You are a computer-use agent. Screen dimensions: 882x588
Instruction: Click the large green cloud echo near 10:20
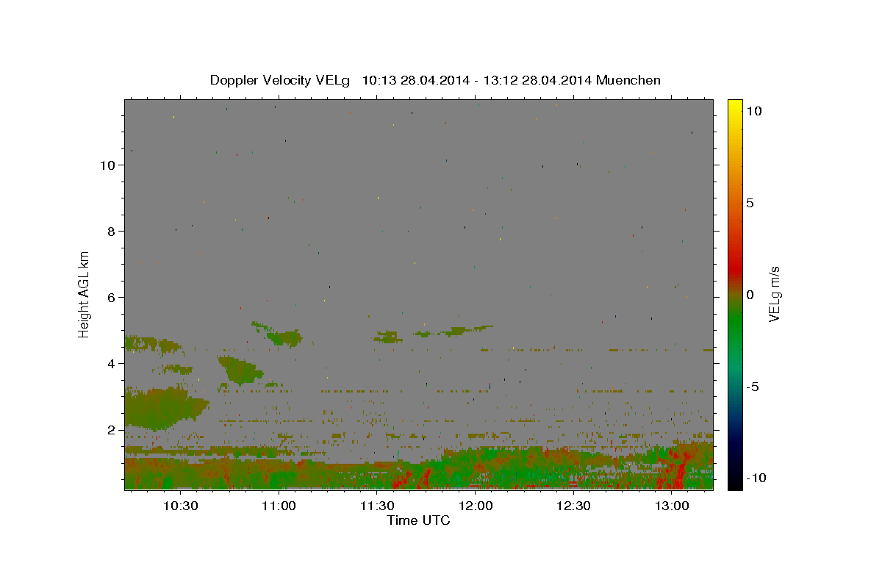[x=163, y=408]
